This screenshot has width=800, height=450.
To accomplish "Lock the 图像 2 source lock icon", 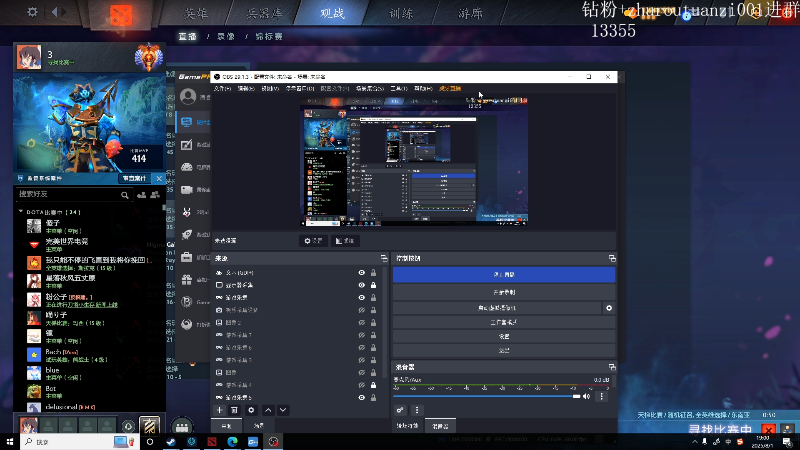I will [373, 322].
